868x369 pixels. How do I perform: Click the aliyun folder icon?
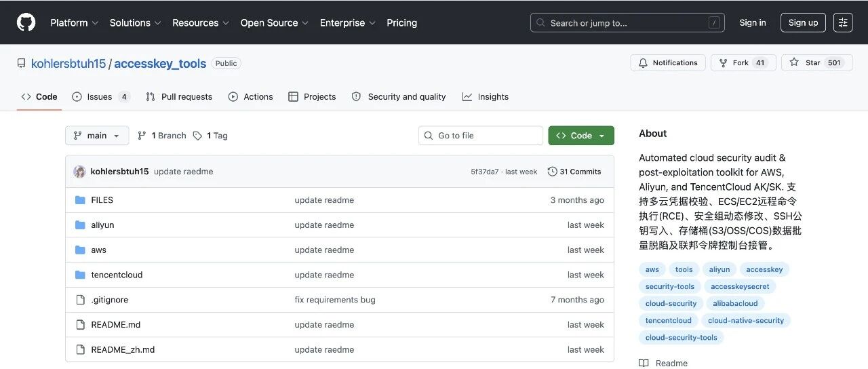tap(80, 225)
